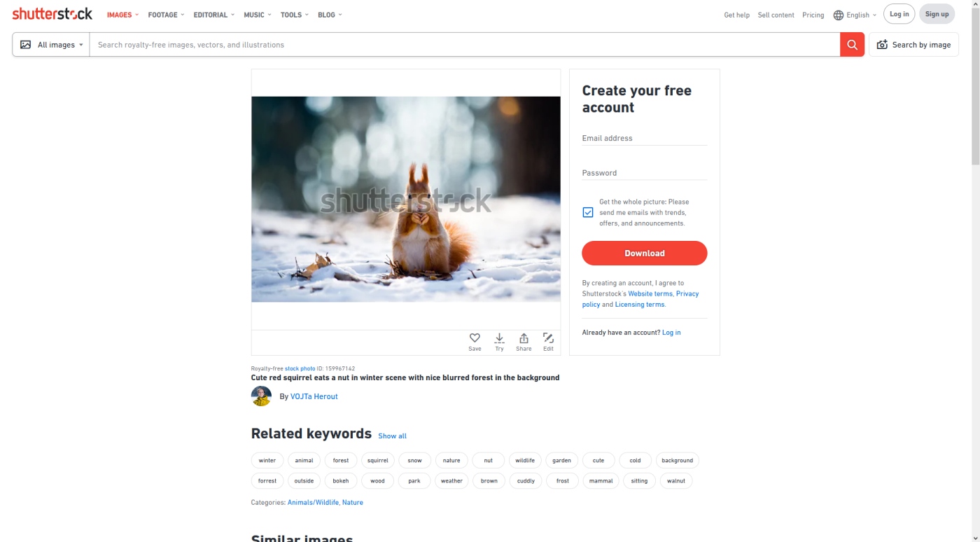The width and height of the screenshot is (980, 542).
Task: Click the red magnifier search button
Action: 852,45
